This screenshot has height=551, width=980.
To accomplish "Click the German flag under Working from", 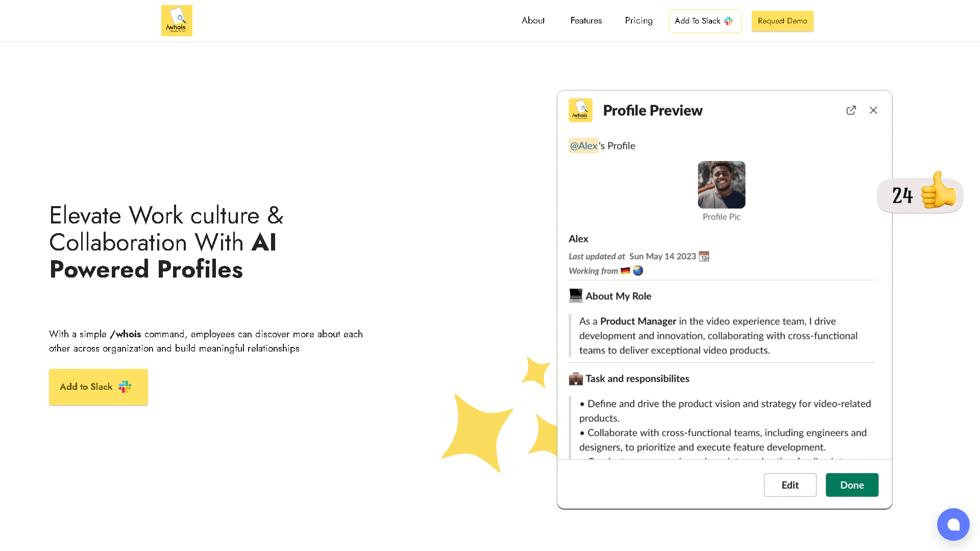I will [625, 271].
